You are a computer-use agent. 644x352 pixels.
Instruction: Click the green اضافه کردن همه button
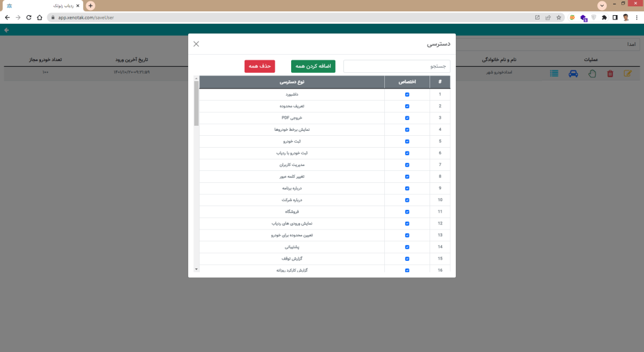point(313,66)
